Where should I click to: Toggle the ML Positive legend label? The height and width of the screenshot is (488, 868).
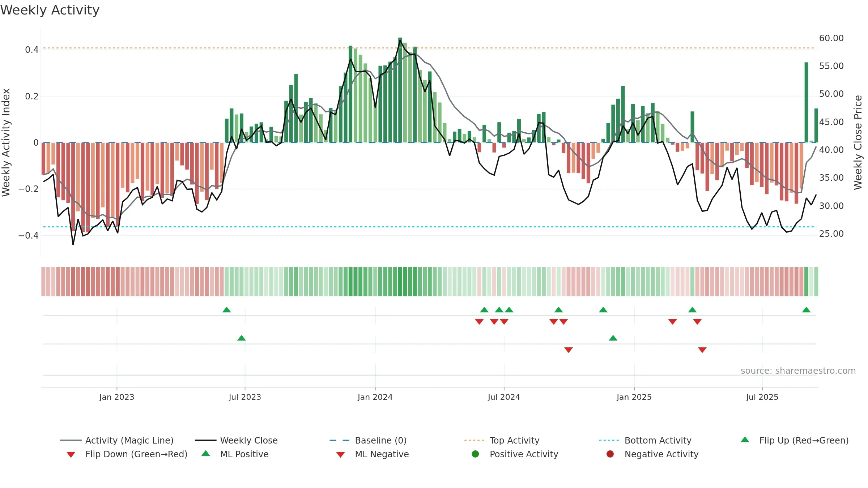(x=244, y=454)
